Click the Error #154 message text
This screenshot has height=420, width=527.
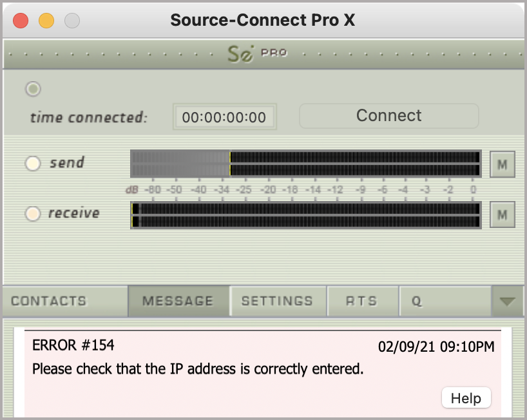[x=198, y=369]
